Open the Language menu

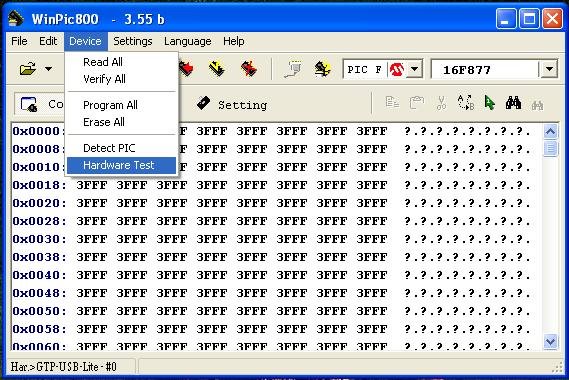coord(188,41)
